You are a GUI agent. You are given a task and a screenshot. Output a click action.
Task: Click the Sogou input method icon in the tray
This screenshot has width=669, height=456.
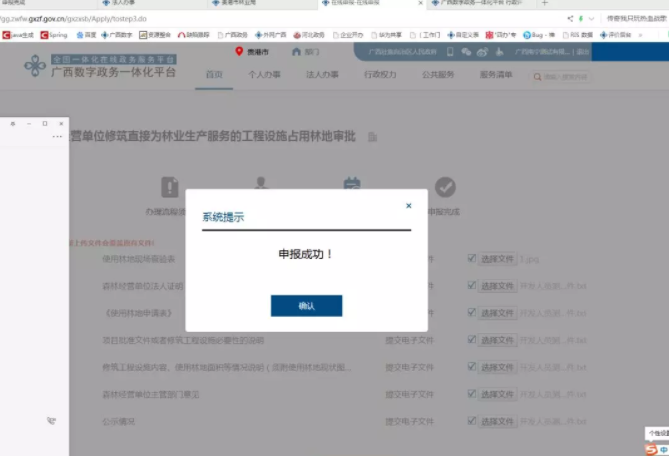pos(651,447)
